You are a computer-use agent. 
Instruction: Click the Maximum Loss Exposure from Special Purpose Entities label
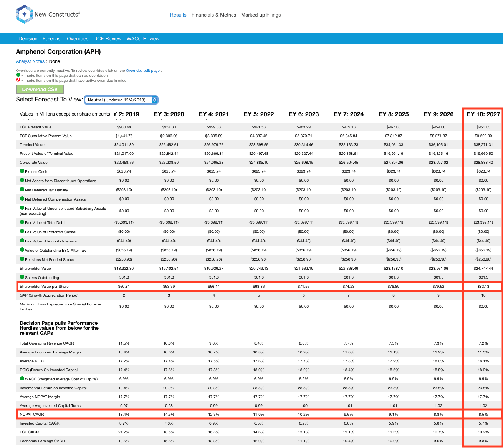(x=60, y=307)
